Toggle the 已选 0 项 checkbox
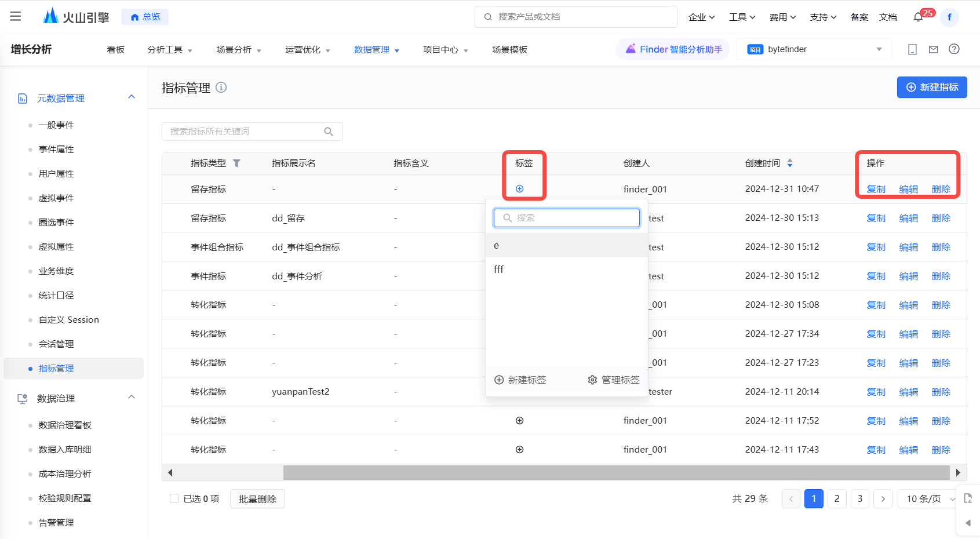This screenshot has width=980, height=539. [x=174, y=498]
